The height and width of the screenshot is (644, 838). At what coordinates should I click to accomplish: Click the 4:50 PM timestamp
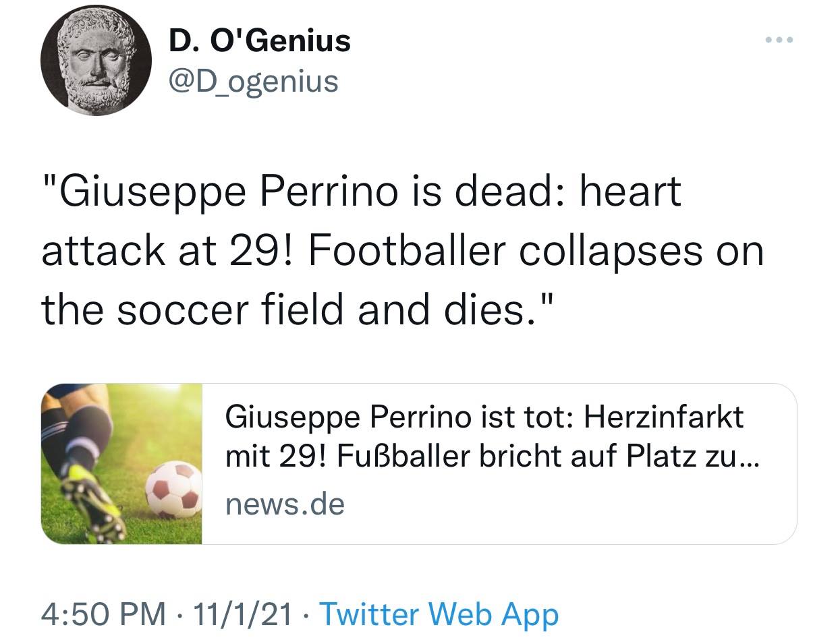tap(103, 614)
